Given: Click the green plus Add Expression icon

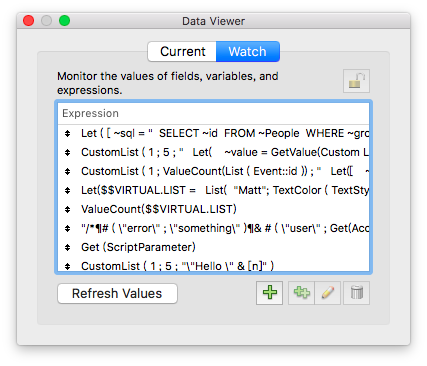Looking at the screenshot, I should 269,293.
